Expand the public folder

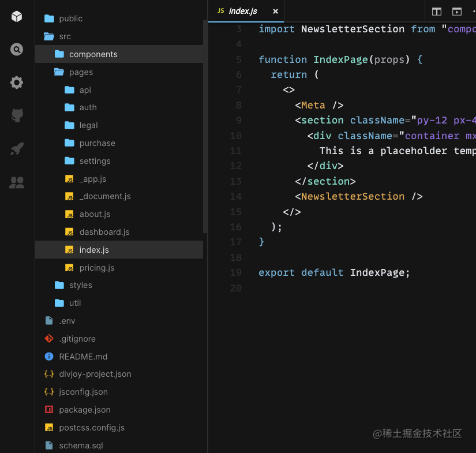tap(119, 18)
